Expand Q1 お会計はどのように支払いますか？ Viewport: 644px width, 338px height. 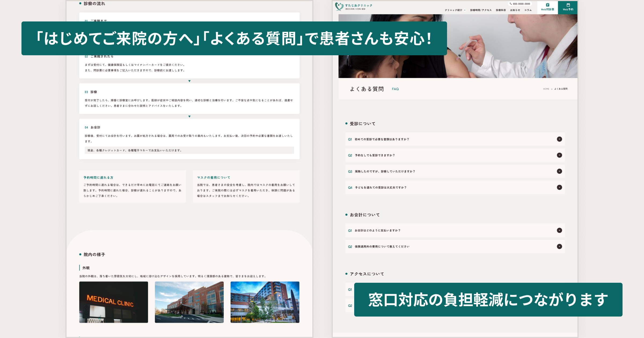click(x=455, y=230)
